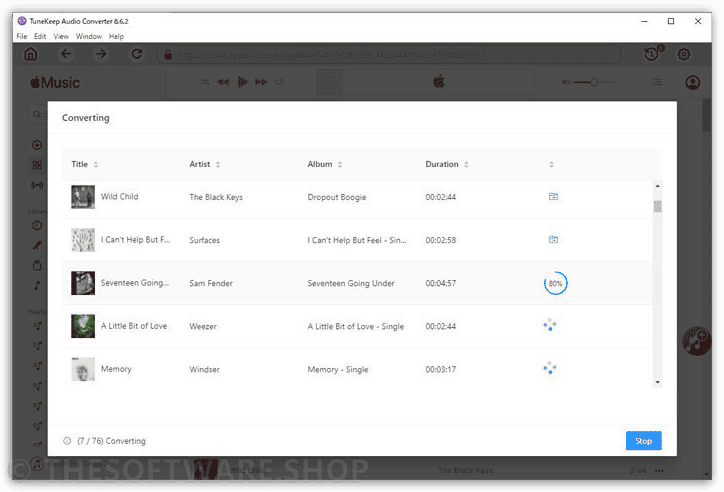The image size is (724, 492).
Task: Click the info icon beside converting status
Action: pos(67,441)
